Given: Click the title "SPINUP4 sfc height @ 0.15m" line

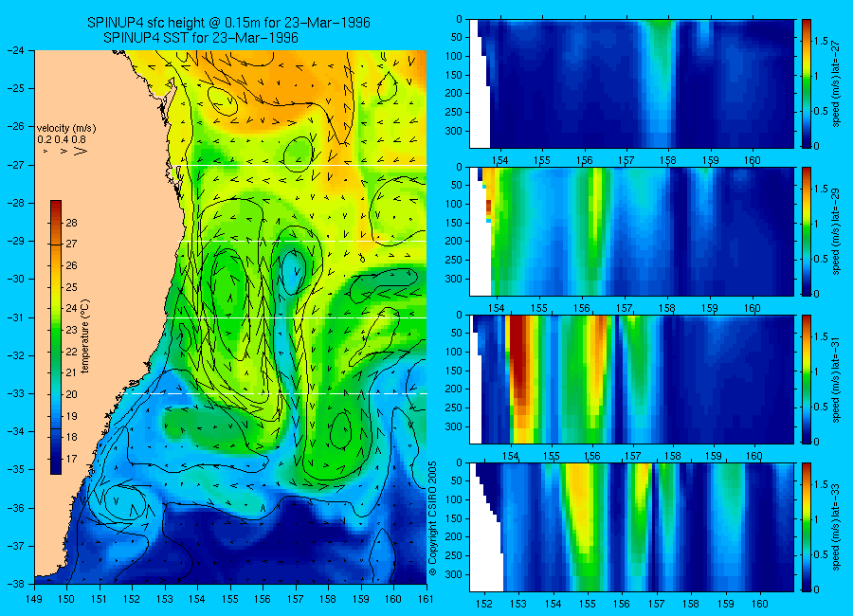Looking at the screenshot, I should click(x=228, y=23).
